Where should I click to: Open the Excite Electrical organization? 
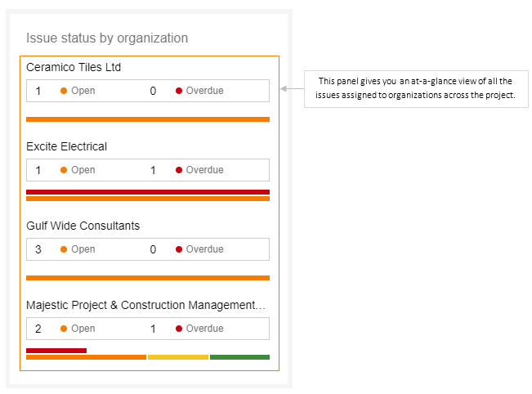[66, 146]
